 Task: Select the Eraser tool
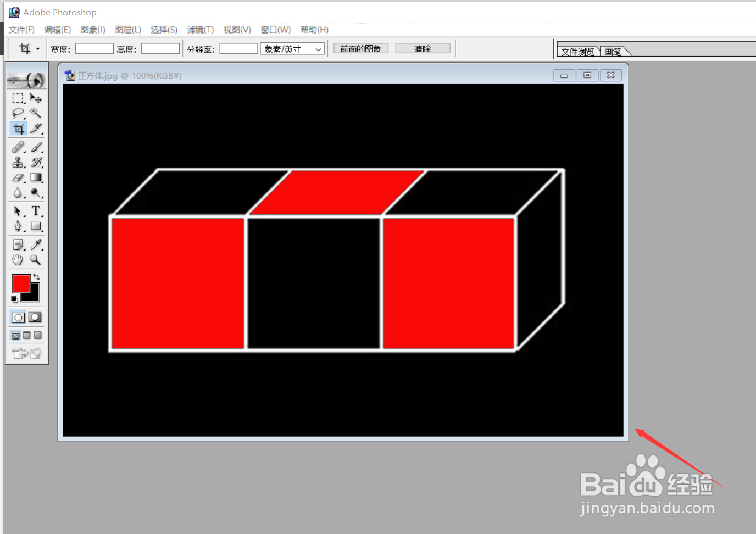point(18,178)
